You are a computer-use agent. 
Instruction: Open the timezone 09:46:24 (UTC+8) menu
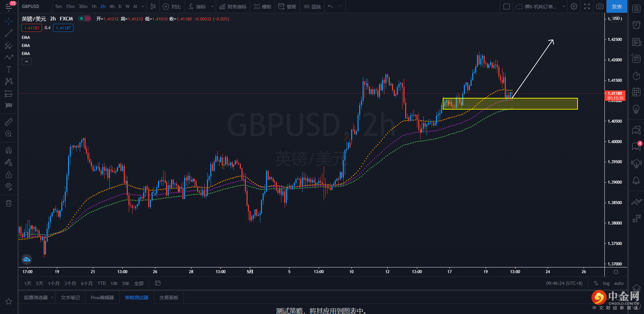click(x=564, y=284)
